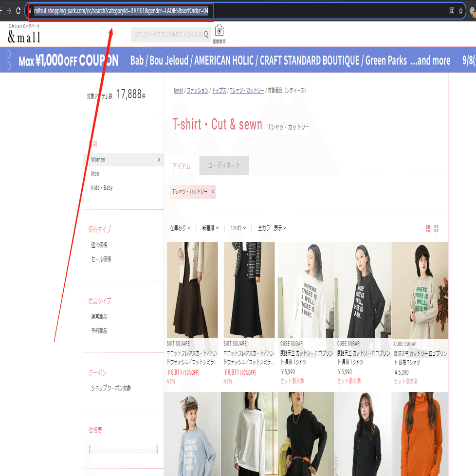Adjust the 価格帯 price range slider
The height and width of the screenshot is (476, 476).
click(x=123, y=449)
